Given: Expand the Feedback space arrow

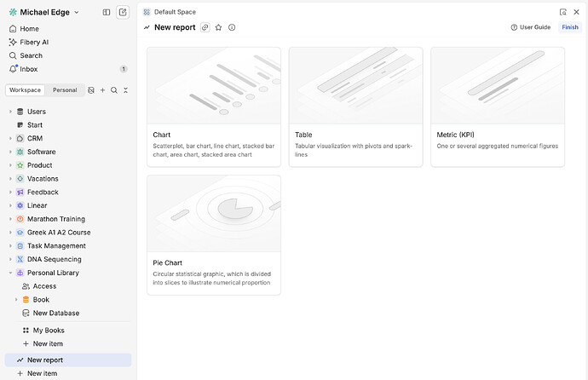Looking at the screenshot, I should pyautogui.click(x=10, y=193).
